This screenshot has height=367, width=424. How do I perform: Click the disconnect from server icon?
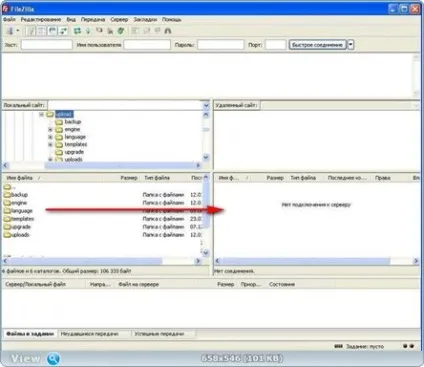[x=110, y=31]
